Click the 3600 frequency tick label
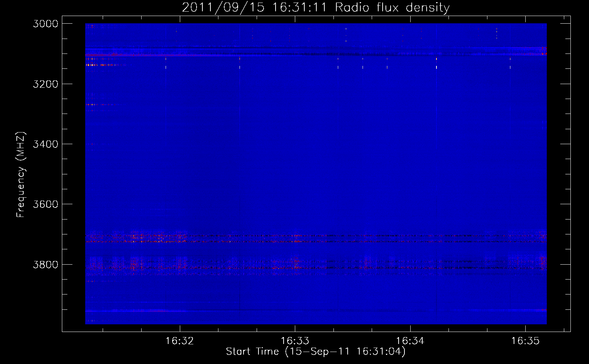This screenshot has height=364, width=589. tap(46, 204)
